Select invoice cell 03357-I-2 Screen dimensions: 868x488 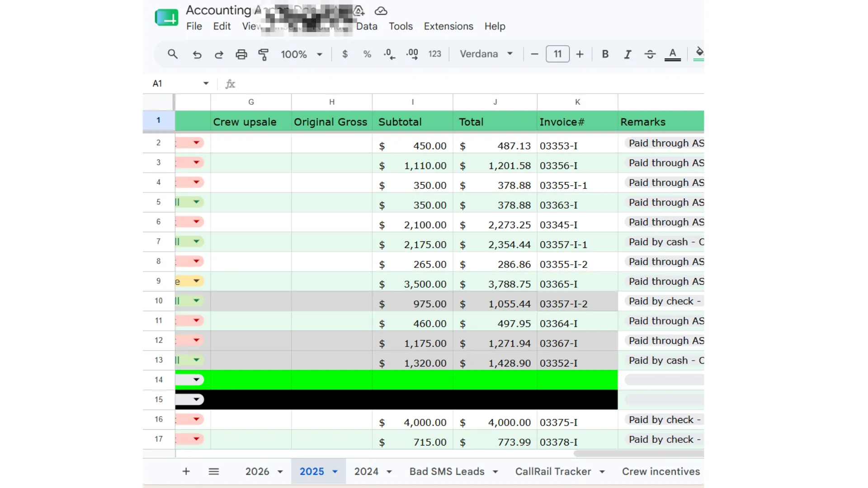[577, 302]
